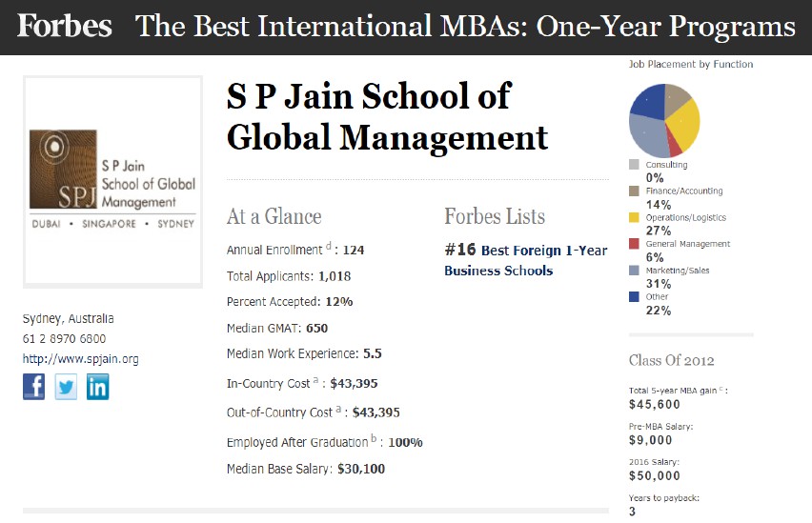Screen dimensions: 812x523
Task: Click the Forbes logo in header
Action: pyautogui.click(x=64, y=26)
